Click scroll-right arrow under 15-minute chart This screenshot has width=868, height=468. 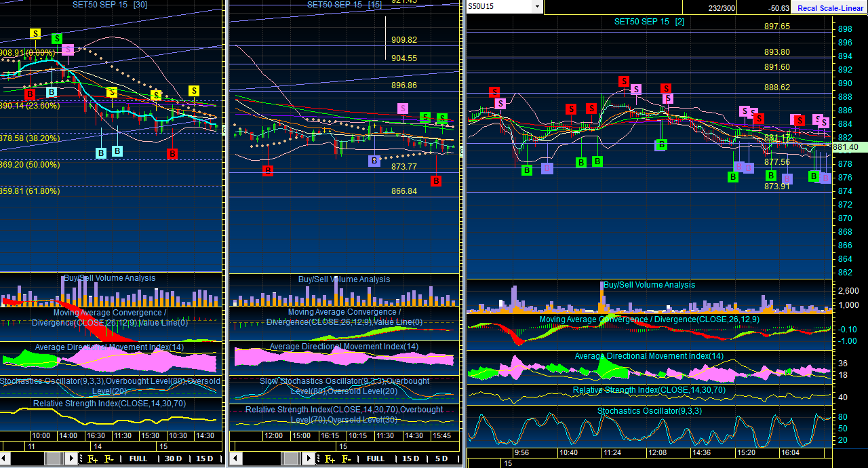click(309, 459)
